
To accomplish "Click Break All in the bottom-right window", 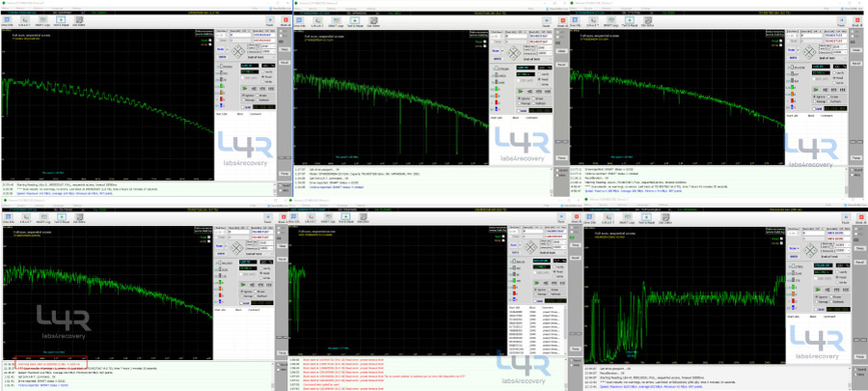I will coord(861,219).
